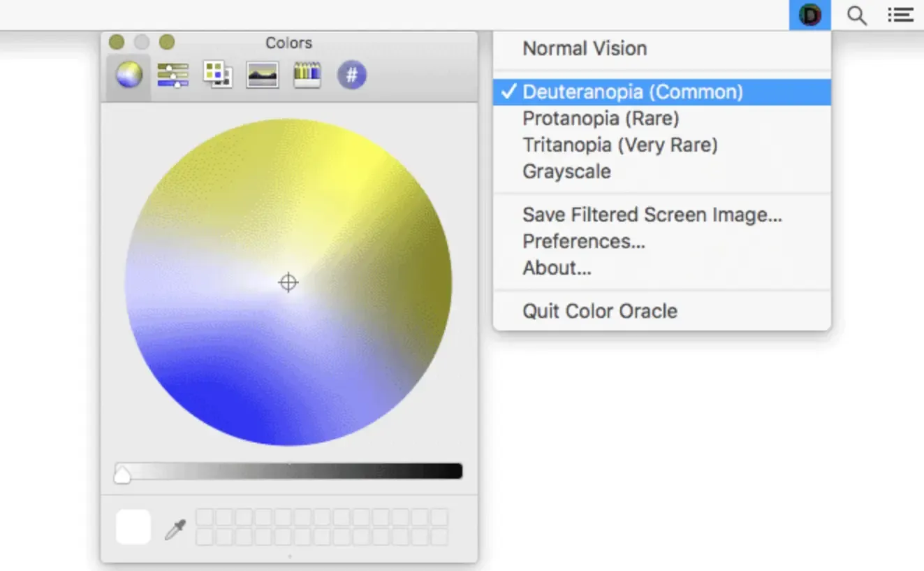Select the pencils (crayons) picker tab
The height and width of the screenshot is (571, 924).
coord(307,74)
